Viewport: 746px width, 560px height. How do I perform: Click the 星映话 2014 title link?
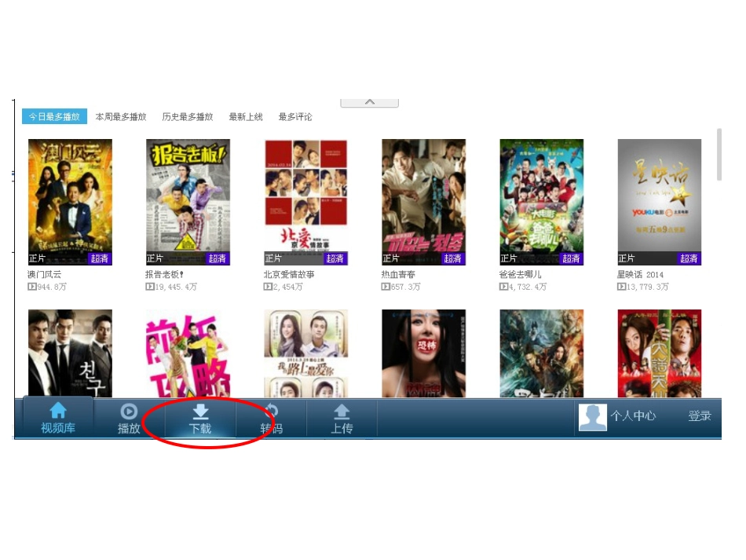(x=640, y=275)
